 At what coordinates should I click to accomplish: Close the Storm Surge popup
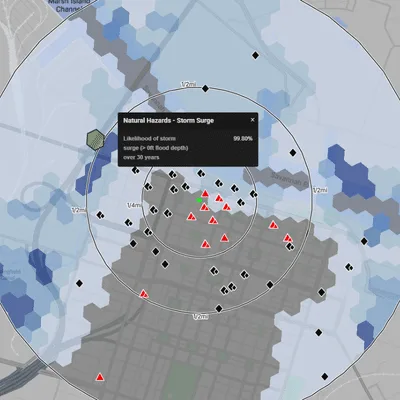click(x=252, y=120)
